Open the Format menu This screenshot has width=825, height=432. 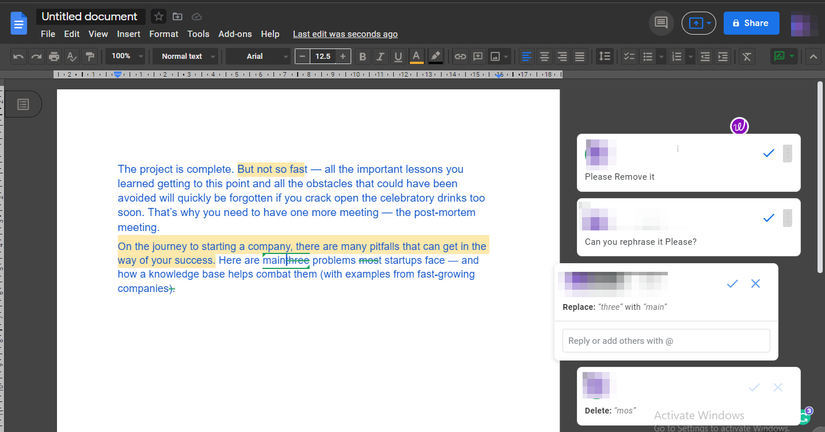coord(164,34)
